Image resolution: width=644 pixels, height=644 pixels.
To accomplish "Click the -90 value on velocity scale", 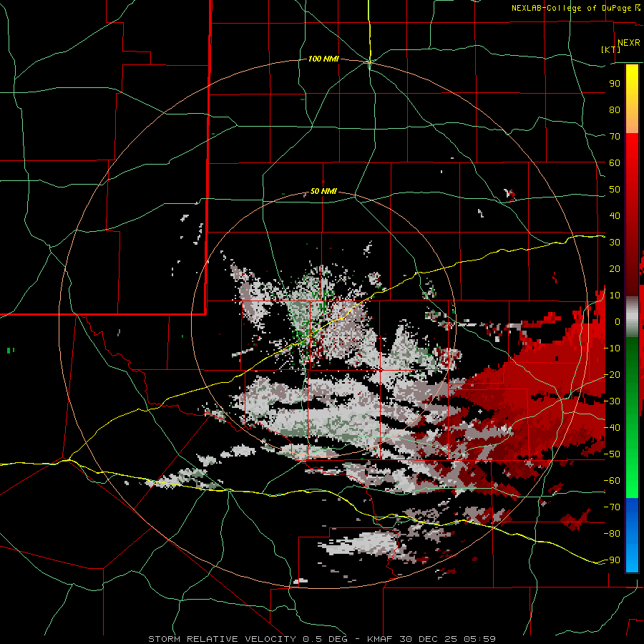I will [612, 560].
